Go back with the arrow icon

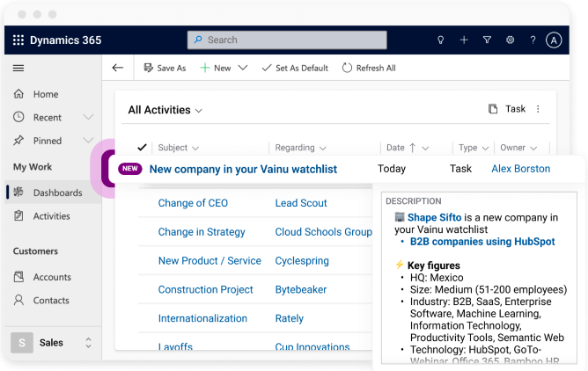pyautogui.click(x=118, y=68)
